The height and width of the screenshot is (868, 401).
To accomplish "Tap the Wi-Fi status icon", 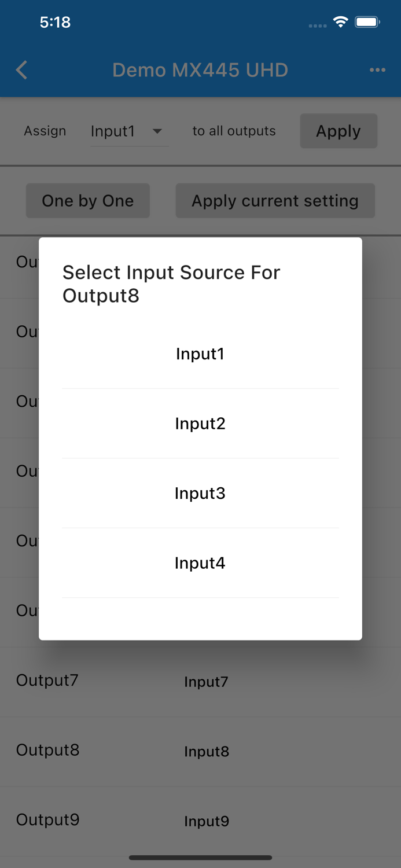I will click(341, 22).
